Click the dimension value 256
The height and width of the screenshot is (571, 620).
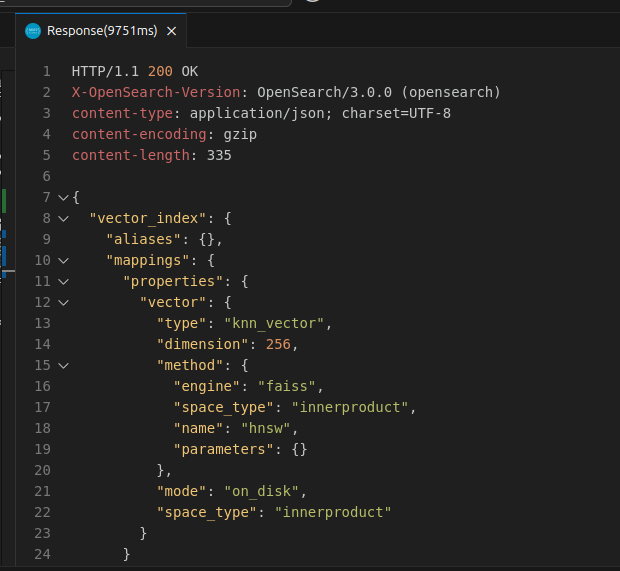coord(278,344)
